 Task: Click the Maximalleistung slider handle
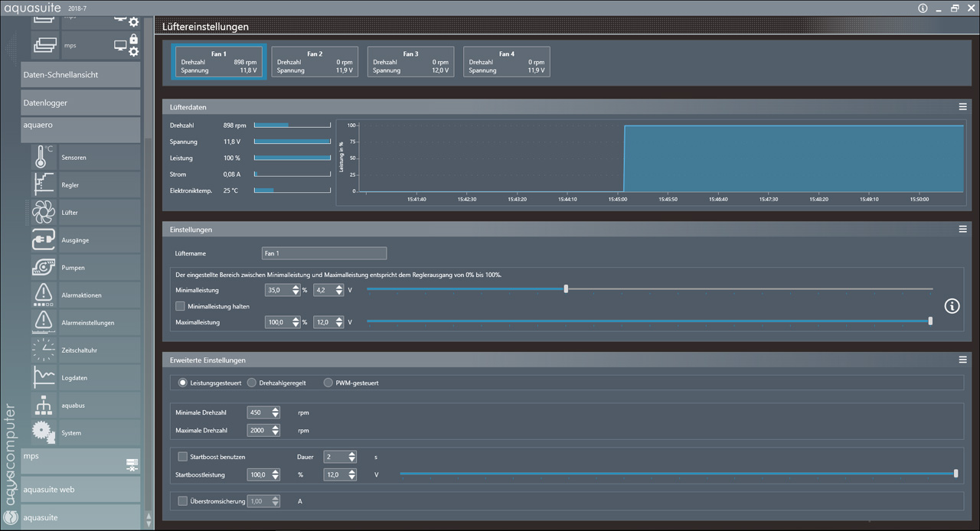pos(930,321)
